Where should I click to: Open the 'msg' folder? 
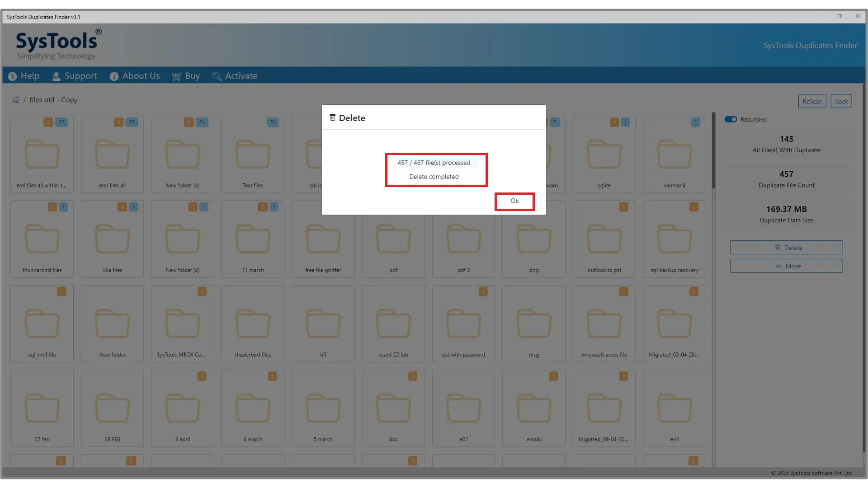534,324
